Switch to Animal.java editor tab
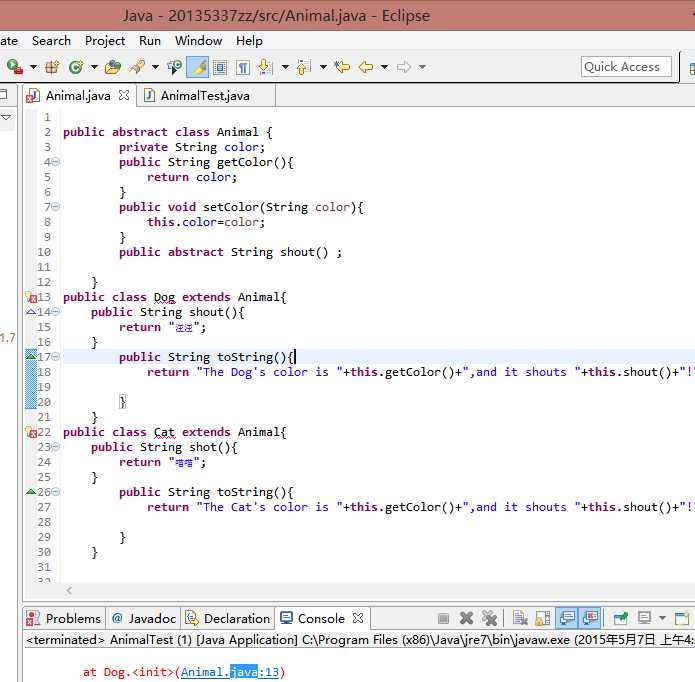This screenshot has height=682, width=695. (78, 96)
